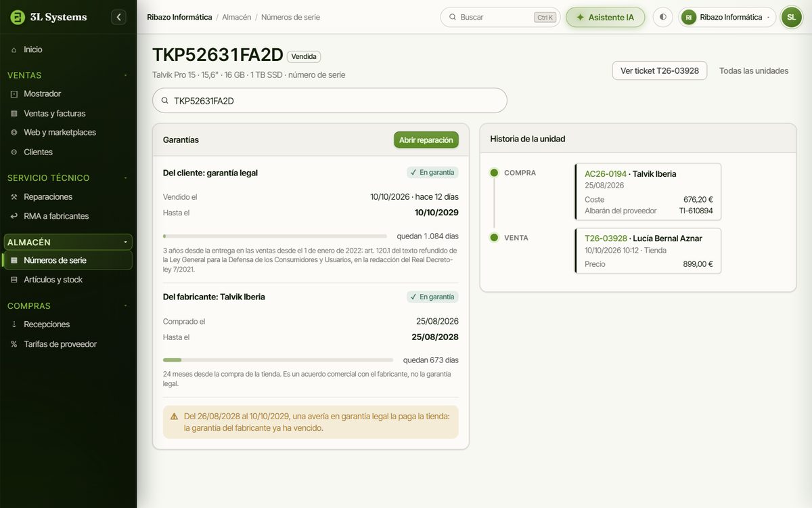Click the VENTA timeline dot
Viewport: 812px width, 508px height.
[494, 238]
